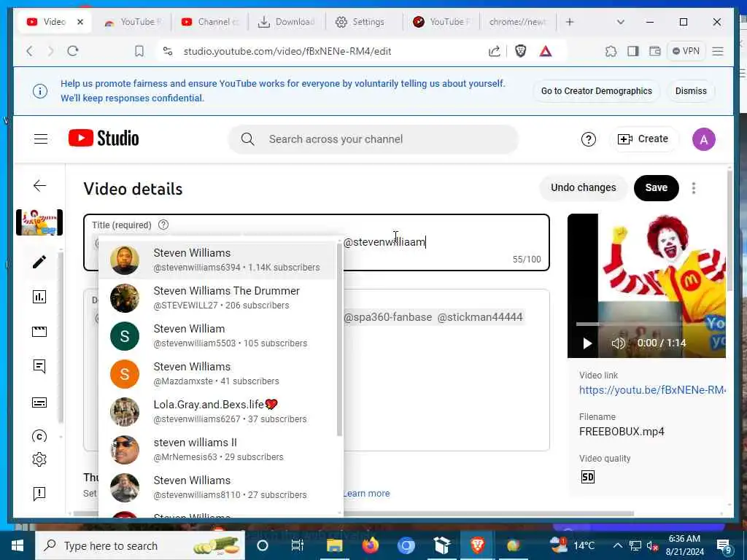747x560 pixels.
Task: Open the browser main menu icon
Action: (x=718, y=51)
